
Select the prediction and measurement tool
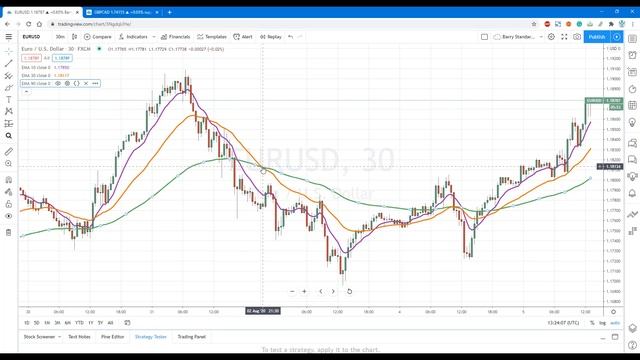[x=9, y=124]
